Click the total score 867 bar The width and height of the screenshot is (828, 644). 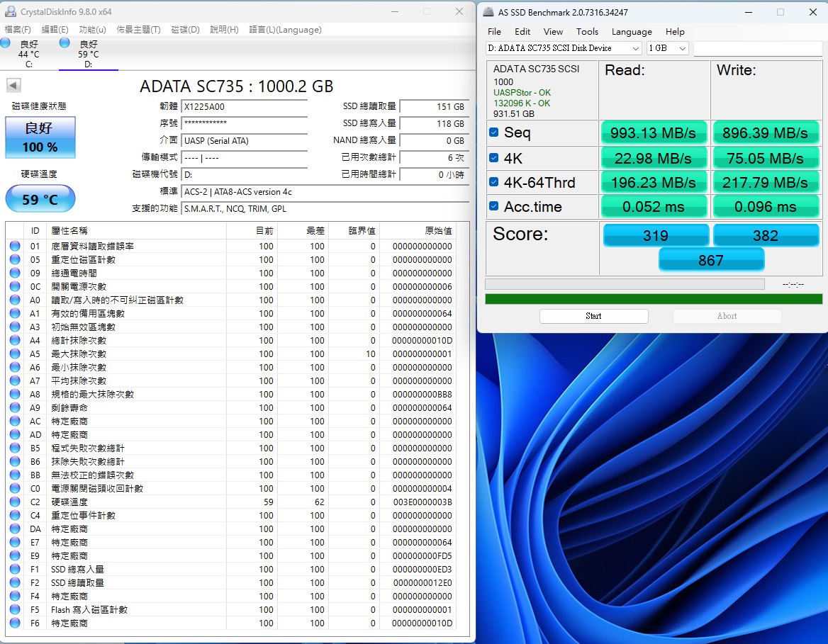pyautogui.click(x=711, y=260)
